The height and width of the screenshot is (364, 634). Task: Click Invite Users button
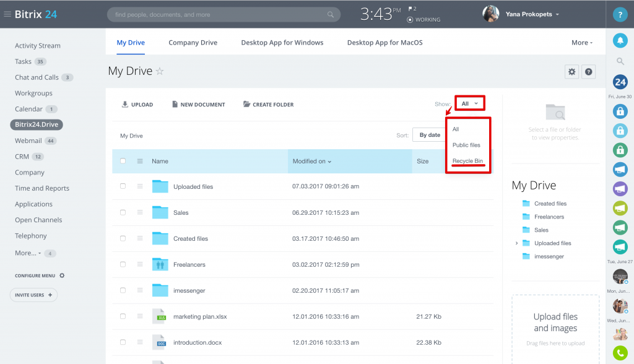coord(33,295)
